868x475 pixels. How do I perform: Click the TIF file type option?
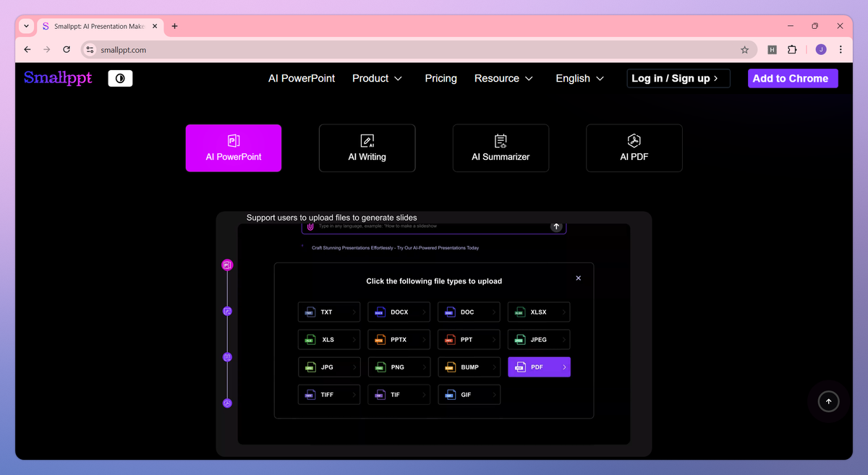tap(399, 395)
